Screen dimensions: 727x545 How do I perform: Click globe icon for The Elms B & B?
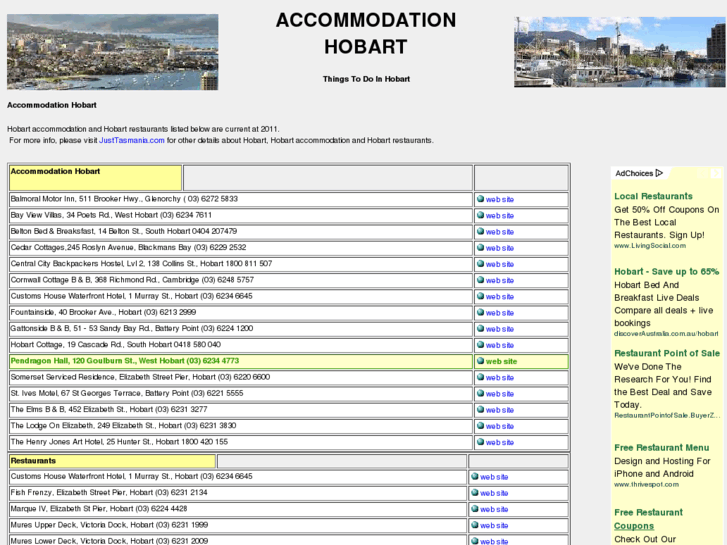point(480,410)
